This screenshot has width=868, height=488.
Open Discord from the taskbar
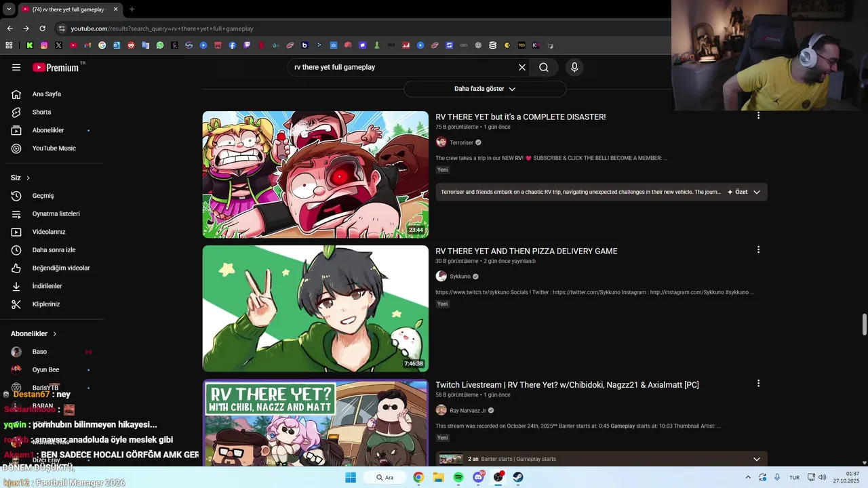tap(479, 477)
